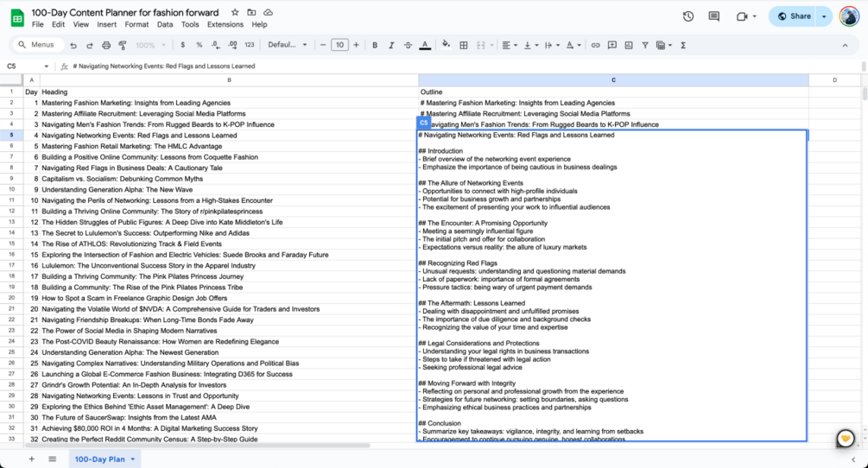Open text rotation dropdown
This screenshot has height=468, width=868.
pos(573,46)
